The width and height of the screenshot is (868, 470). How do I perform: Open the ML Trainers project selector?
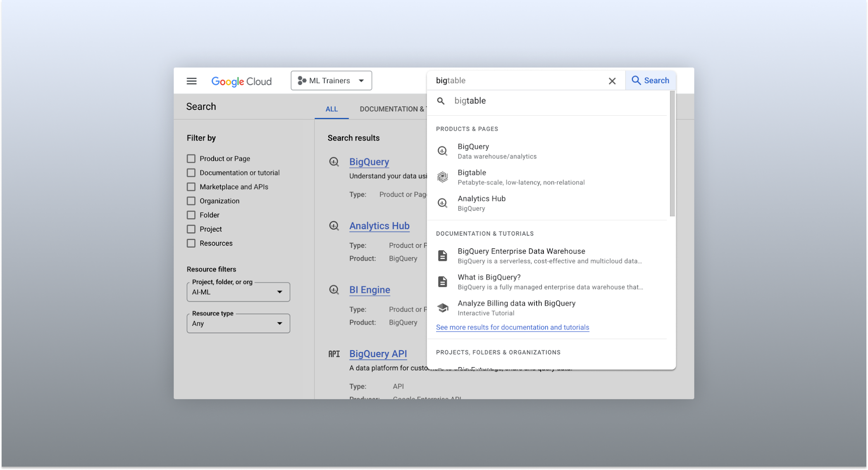331,81
